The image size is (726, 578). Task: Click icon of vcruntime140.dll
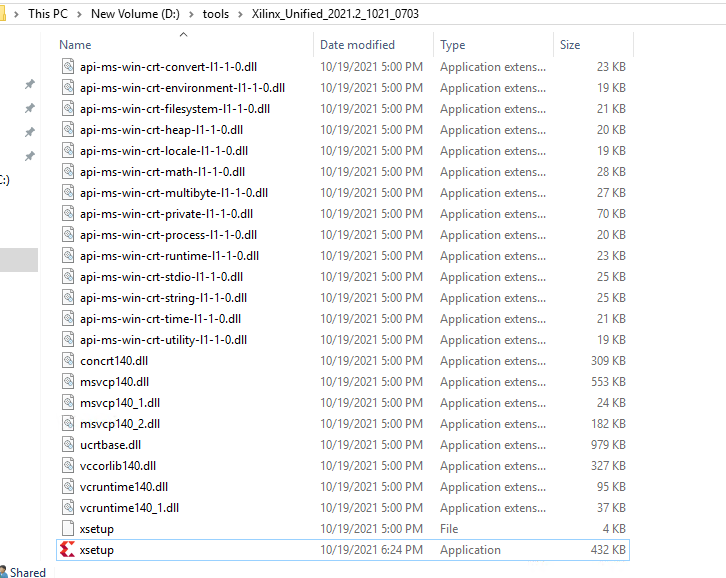click(x=68, y=486)
